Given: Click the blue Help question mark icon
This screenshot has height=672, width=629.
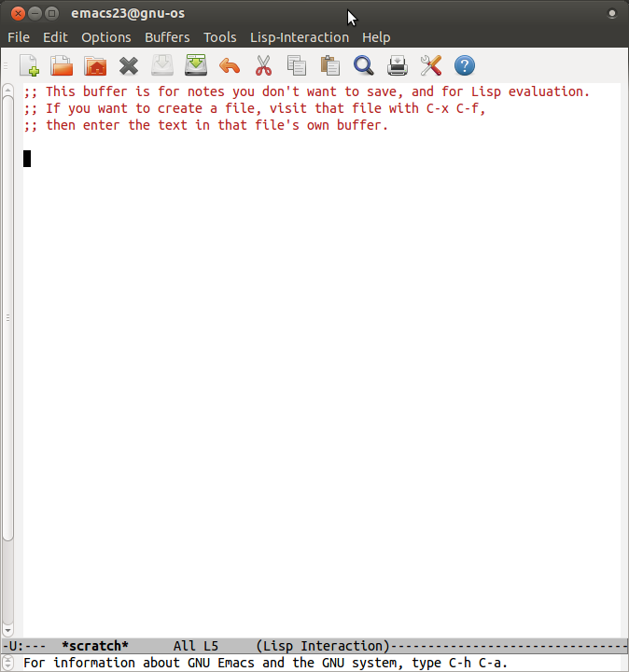Looking at the screenshot, I should (464, 65).
